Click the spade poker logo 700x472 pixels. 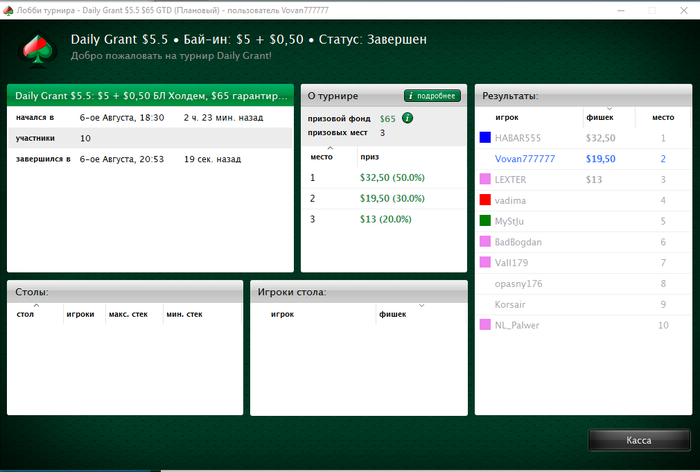[x=38, y=49]
